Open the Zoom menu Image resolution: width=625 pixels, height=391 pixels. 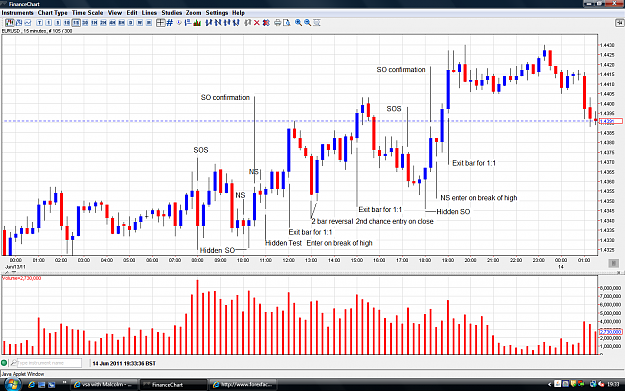tap(193, 13)
